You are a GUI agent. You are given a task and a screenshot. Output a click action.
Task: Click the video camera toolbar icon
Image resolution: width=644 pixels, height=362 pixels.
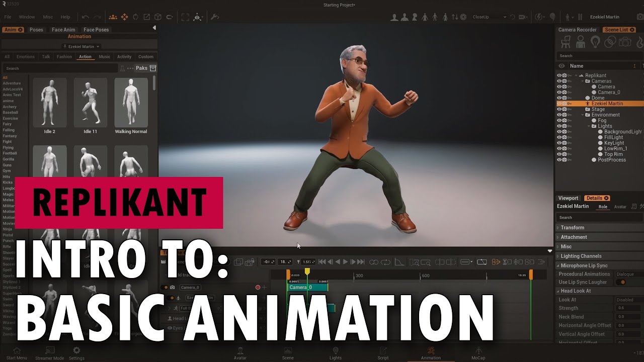522,17
